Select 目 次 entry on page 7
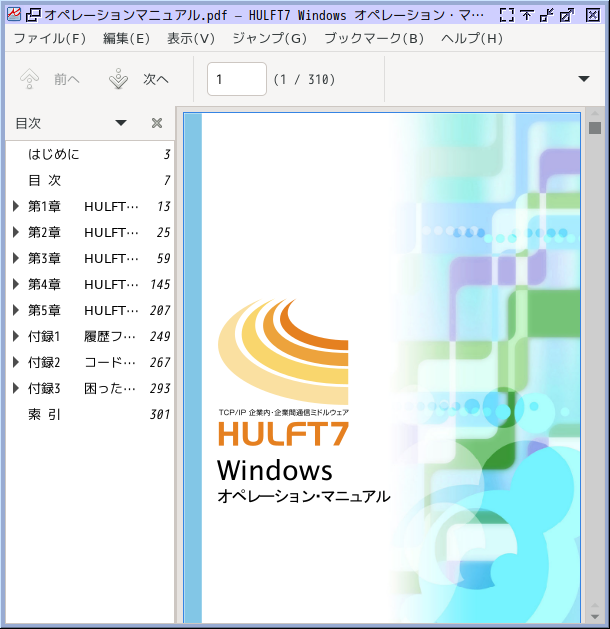This screenshot has width=610, height=629. pyautogui.click(x=45, y=181)
